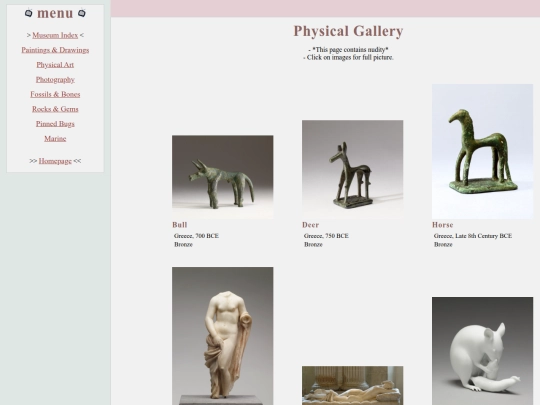Open the reclining marble figure image

tap(353, 385)
